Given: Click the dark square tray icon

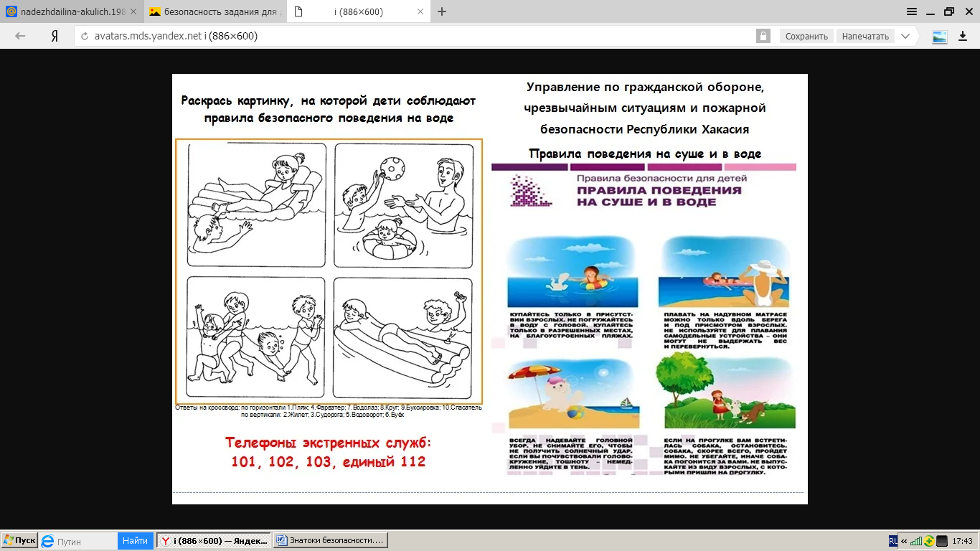Looking at the screenshot, I should click(x=942, y=541).
